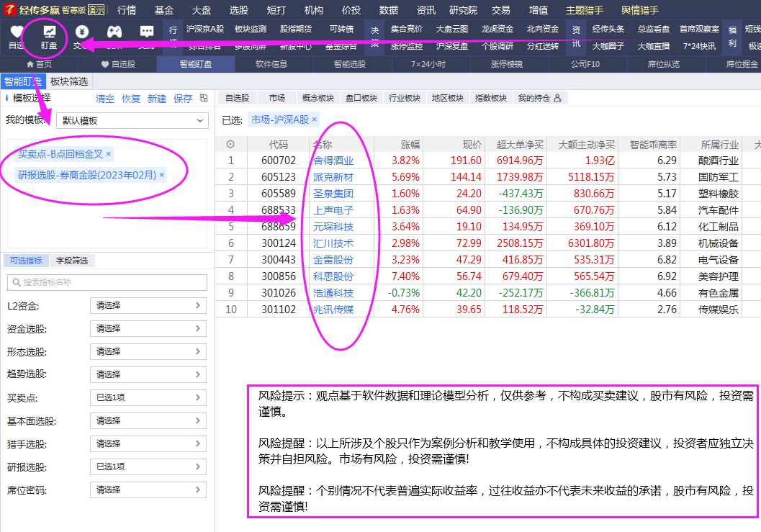Switch to the 板块筛选 tab
This screenshot has height=532, width=761.
tap(69, 81)
